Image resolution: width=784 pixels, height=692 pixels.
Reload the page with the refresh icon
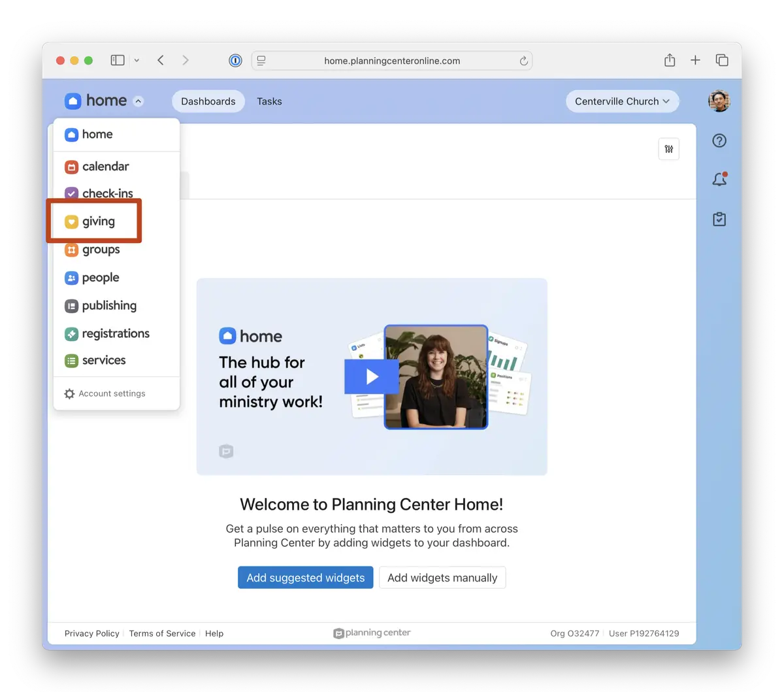(523, 61)
